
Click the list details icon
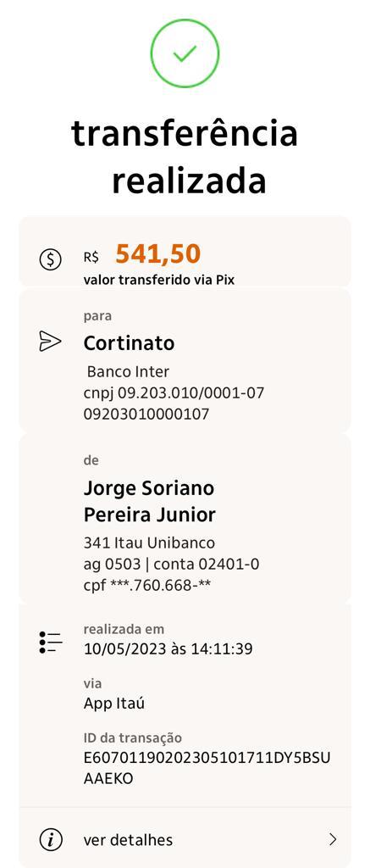pyautogui.click(x=51, y=643)
